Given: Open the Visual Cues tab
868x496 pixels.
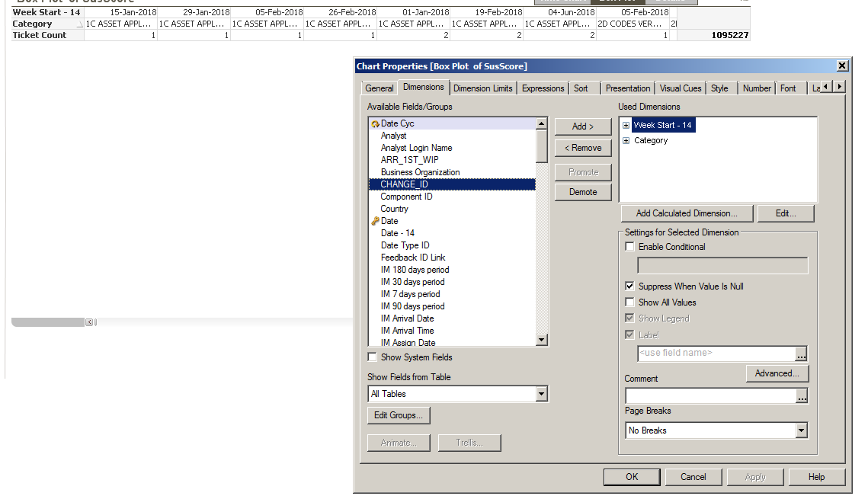Looking at the screenshot, I should (x=680, y=88).
